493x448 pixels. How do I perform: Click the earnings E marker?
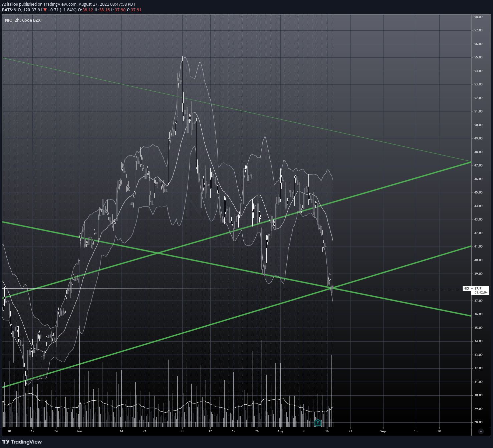[318, 423]
